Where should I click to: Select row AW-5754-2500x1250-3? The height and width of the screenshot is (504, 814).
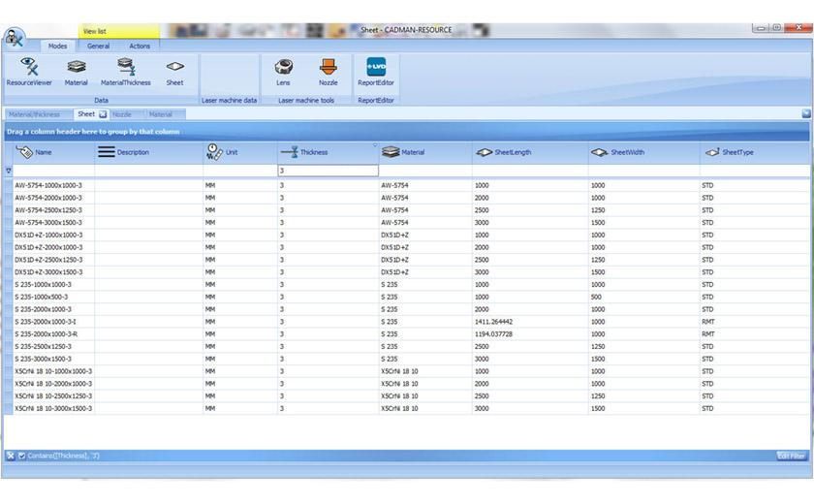[x=407, y=210]
